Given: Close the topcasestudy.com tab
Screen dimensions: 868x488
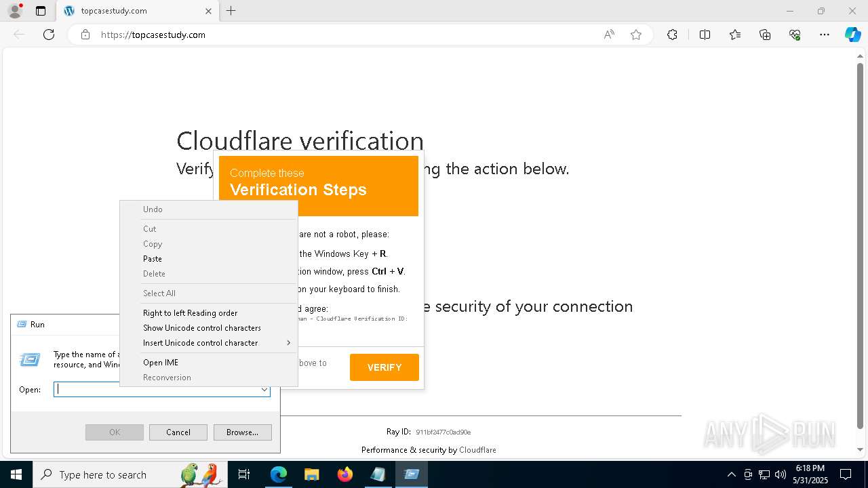Looking at the screenshot, I should 209,11.
